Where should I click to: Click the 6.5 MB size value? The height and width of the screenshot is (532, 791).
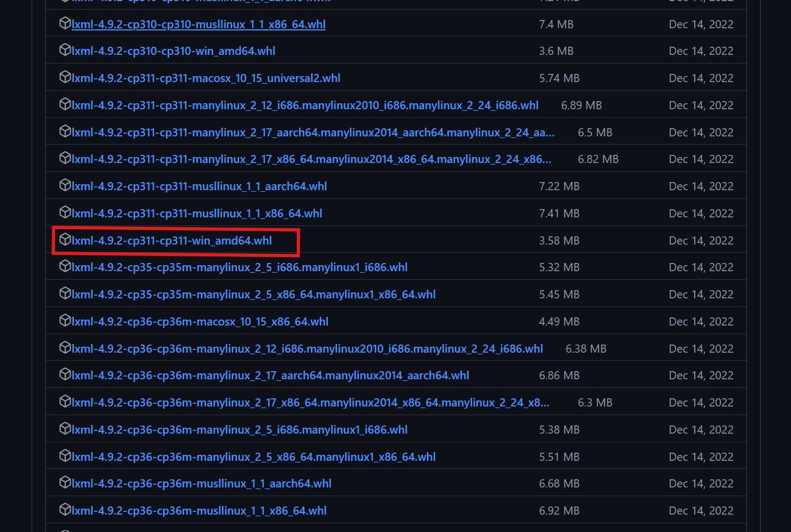pyautogui.click(x=595, y=133)
